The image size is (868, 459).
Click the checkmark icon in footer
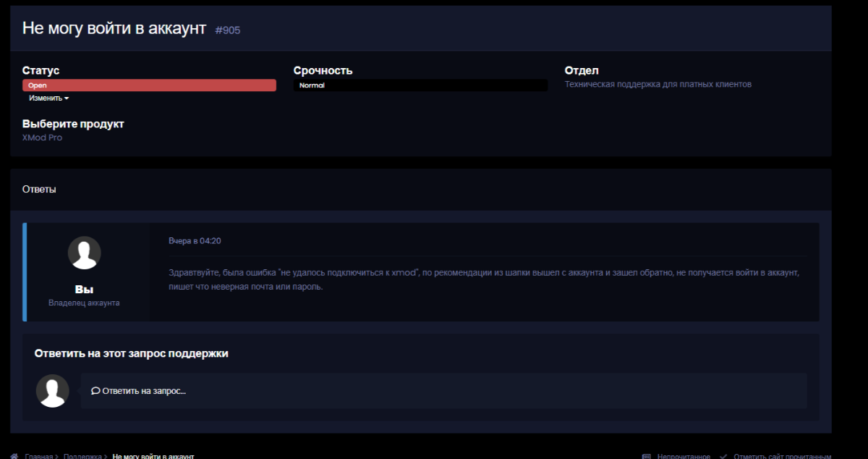coord(724,456)
